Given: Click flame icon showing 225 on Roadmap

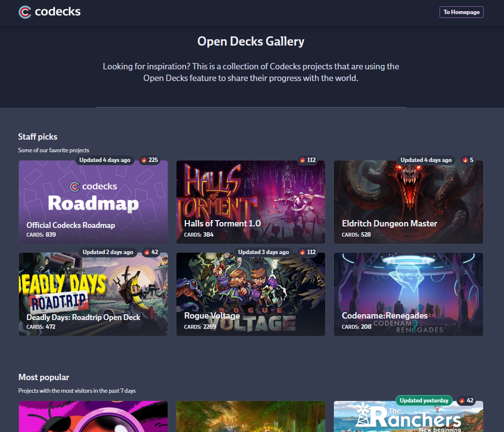Looking at the screenshot, I should (144, 160).
